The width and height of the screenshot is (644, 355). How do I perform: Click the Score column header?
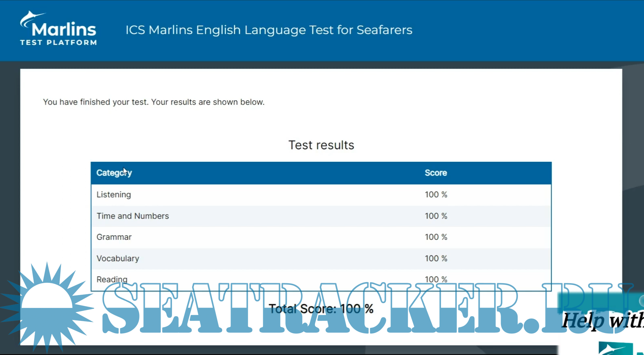[x=436, y=173]
